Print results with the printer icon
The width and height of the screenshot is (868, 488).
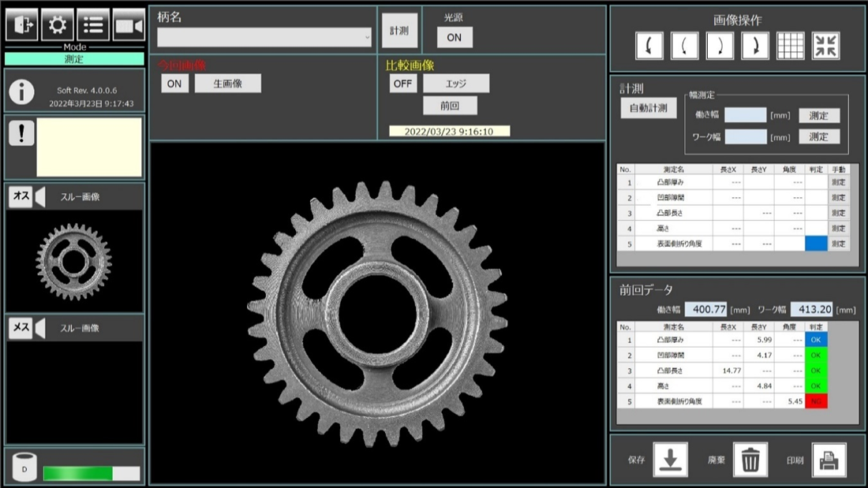click(x=829, y=460)
